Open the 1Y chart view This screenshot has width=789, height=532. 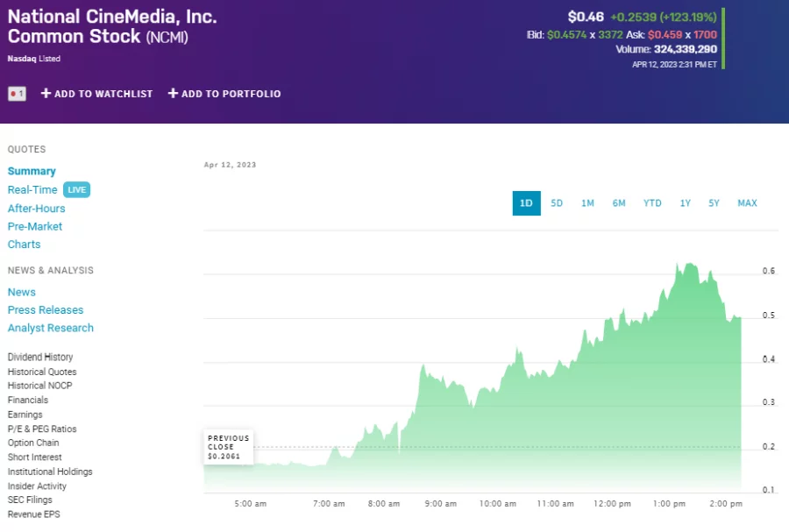(685, 202)
